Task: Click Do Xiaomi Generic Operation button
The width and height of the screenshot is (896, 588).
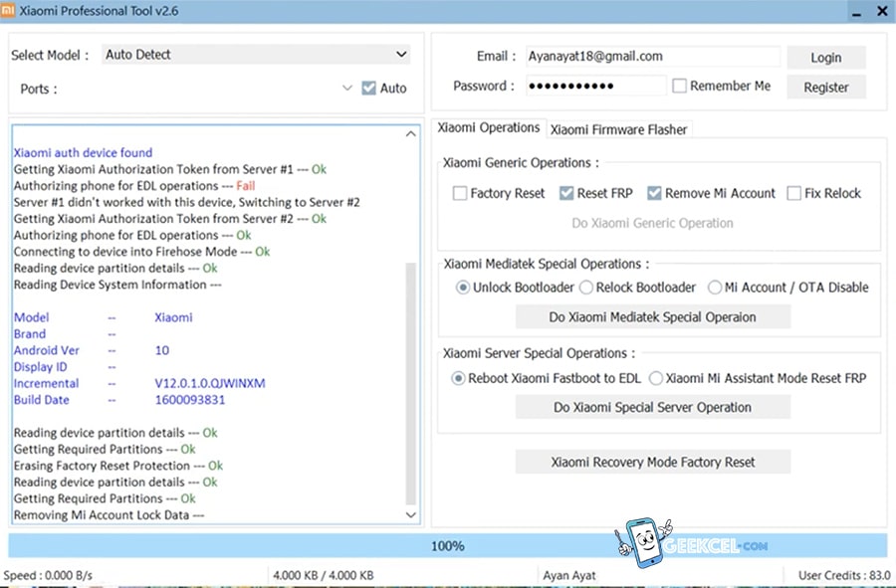Action: coord(652,223)
